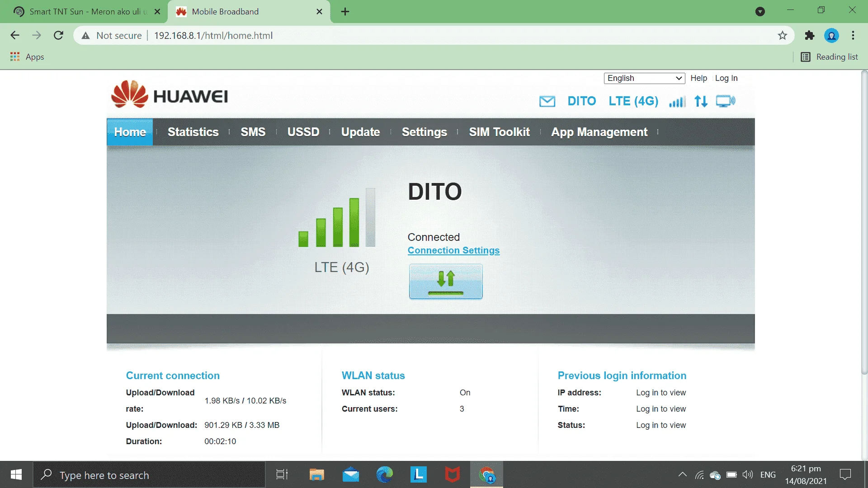Viewport: 868px width, 488px height.
Task: Click the Current connection heading
Action: tap(173, 375)
